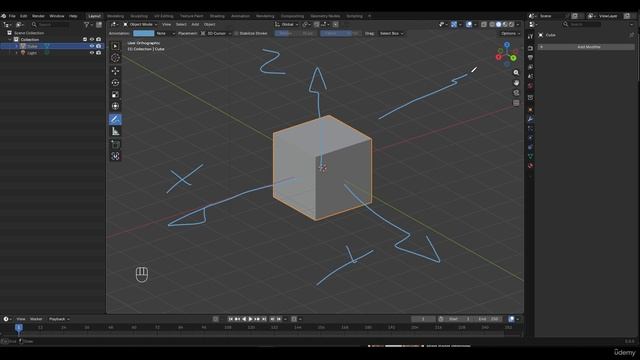Open Drag Select Box dropdown

point(391,33)
